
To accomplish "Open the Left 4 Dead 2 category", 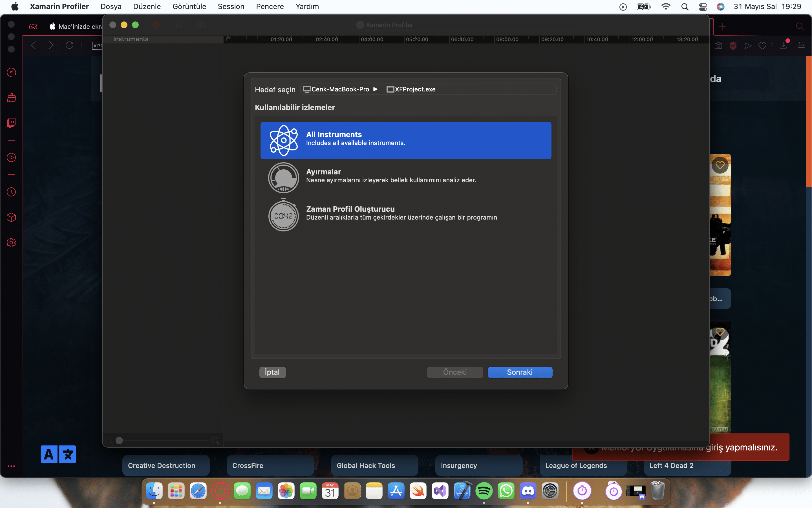I will 687,465.
